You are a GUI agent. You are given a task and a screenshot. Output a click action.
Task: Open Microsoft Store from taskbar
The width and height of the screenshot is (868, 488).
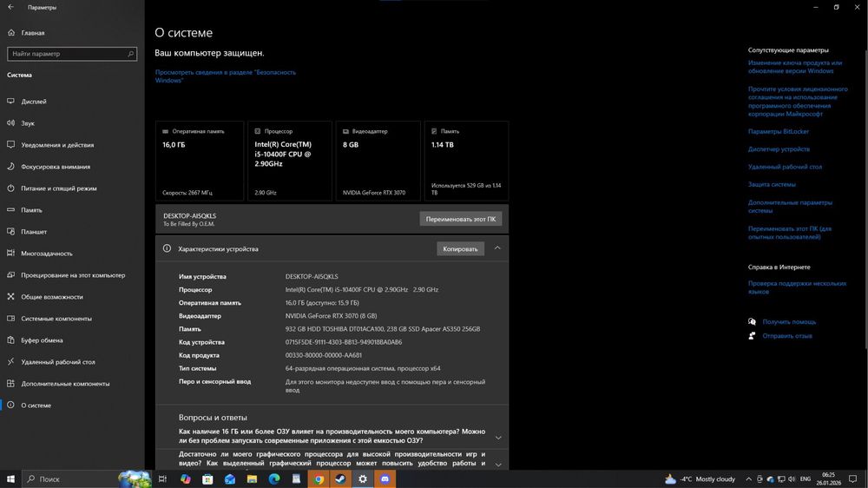point(207,478)
